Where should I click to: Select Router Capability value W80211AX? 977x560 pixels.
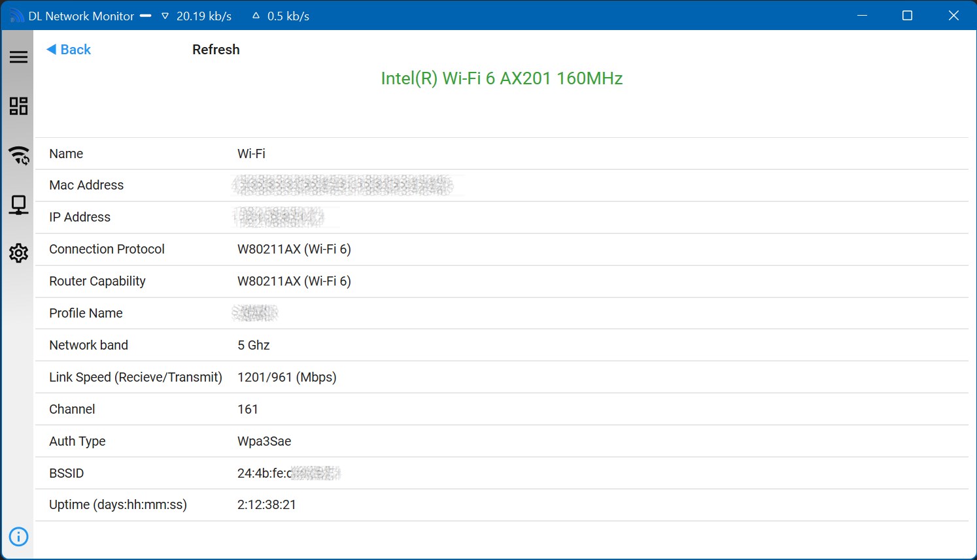tap(294, 281)
